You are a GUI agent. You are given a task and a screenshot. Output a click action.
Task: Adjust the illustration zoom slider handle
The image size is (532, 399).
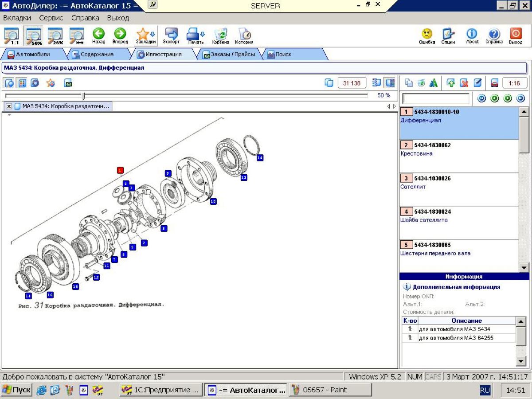(83, 96)
